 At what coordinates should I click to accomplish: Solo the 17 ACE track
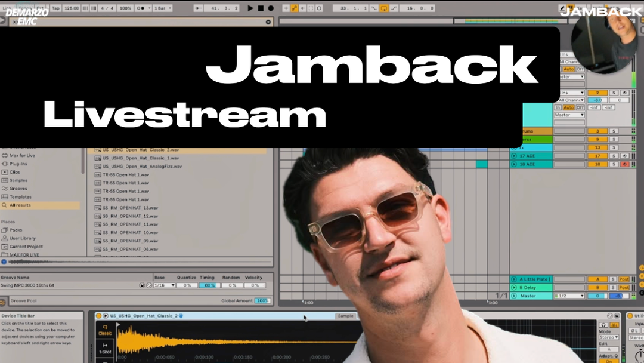(614, 156)
